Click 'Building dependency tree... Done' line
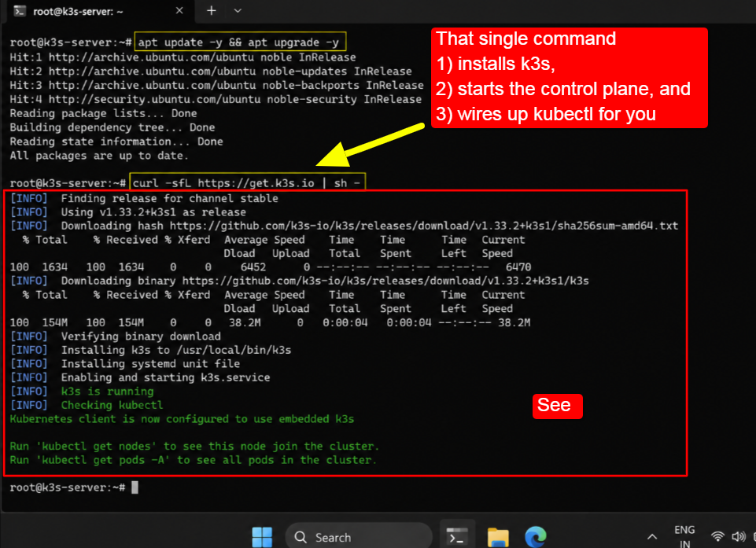Image resolution: width=756 pixels, height=548 pixels. point(112,127)
